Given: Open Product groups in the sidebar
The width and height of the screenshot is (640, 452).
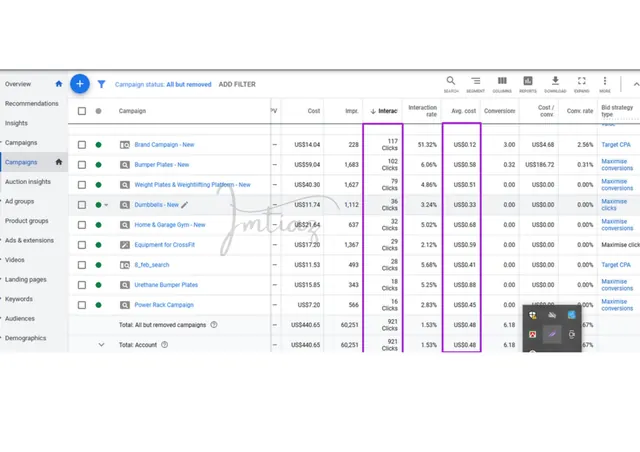Looking at the screenshot, I should pyautogui.click(x=27, y=221).
